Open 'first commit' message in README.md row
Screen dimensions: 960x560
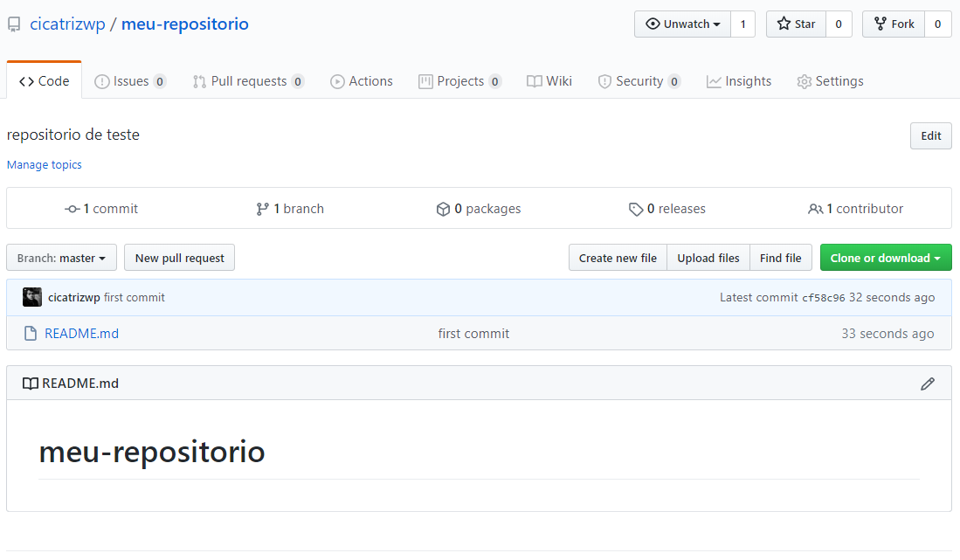[473, 334]
